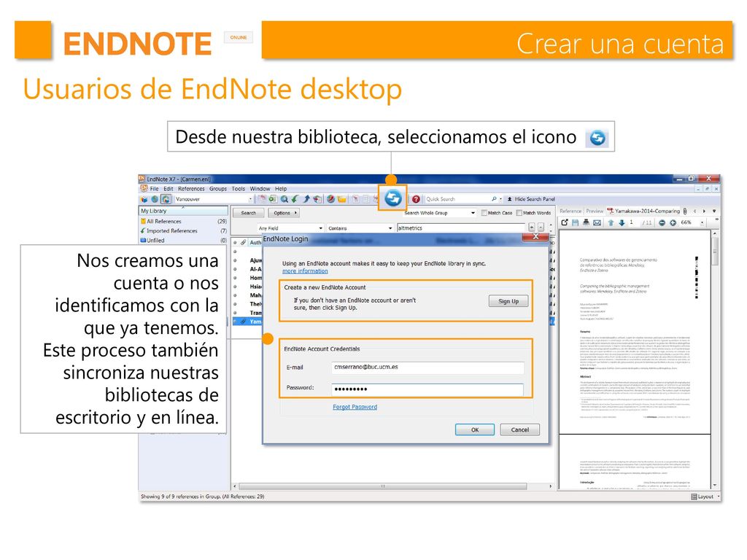747x560 pixels.
Task: Click the Sign Up button
Action: tap(508, 301)
